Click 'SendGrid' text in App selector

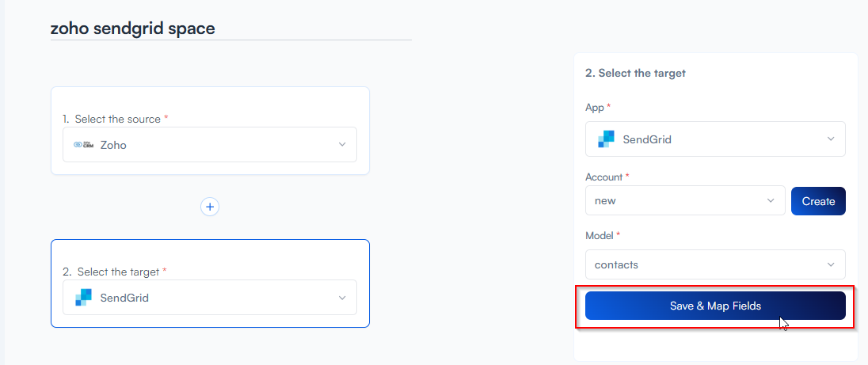[647, 139]
